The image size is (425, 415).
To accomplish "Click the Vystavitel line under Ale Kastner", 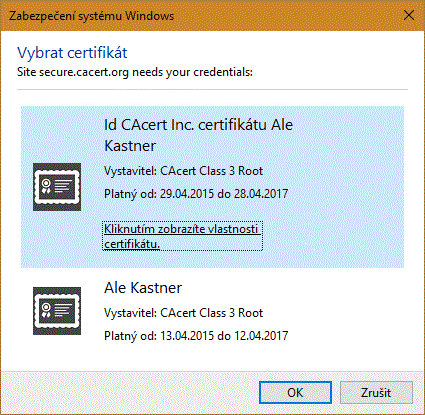I will pyautogui.click(x=184, y=313).
